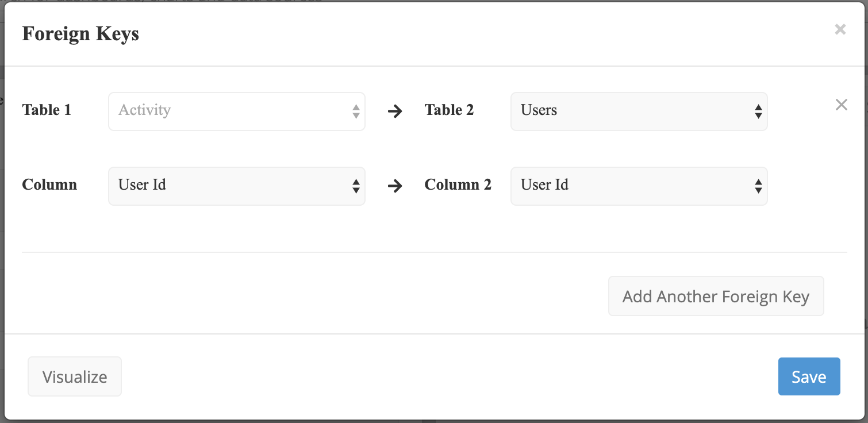Click the Table 1 label
The image size is (868, 423).
[x=47, y=110]
